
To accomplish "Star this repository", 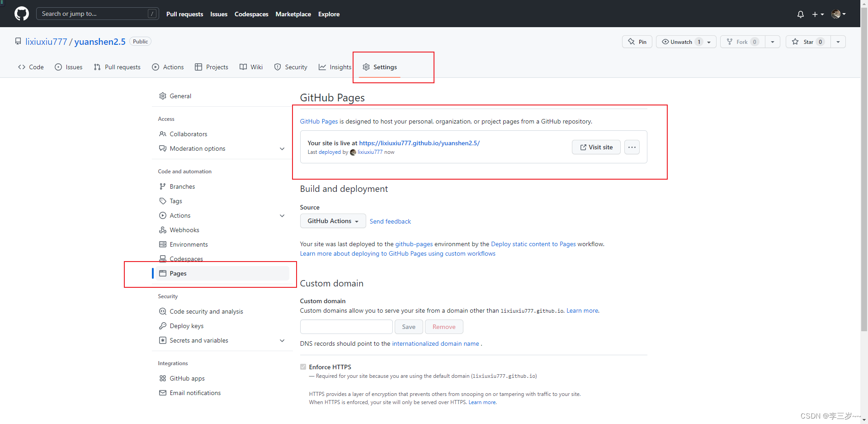I will (x=808, y=42).
